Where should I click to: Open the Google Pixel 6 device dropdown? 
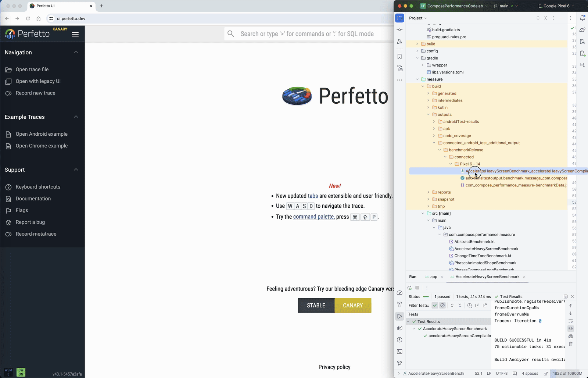point(556,6)
